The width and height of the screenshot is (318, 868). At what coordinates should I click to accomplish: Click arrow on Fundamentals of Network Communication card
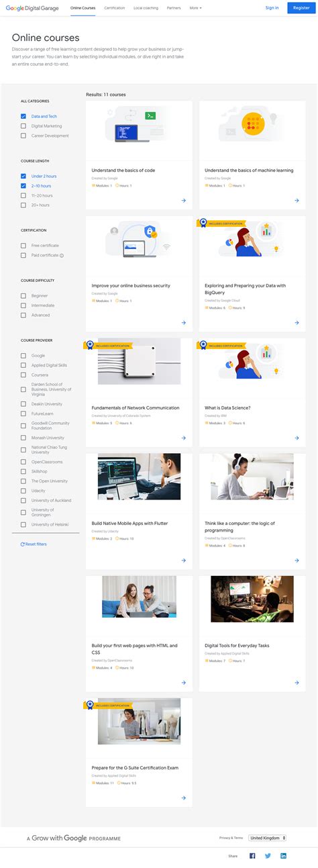184,438
